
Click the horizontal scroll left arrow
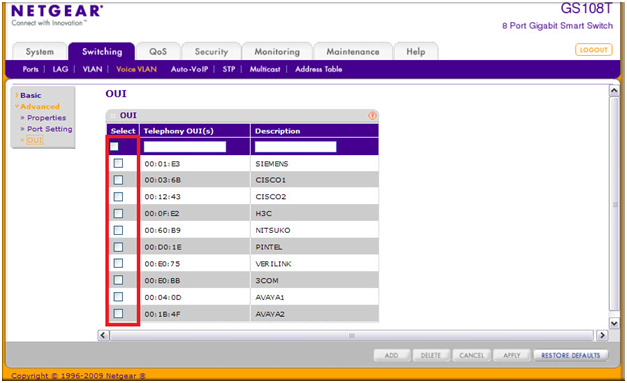pos(103,335)
